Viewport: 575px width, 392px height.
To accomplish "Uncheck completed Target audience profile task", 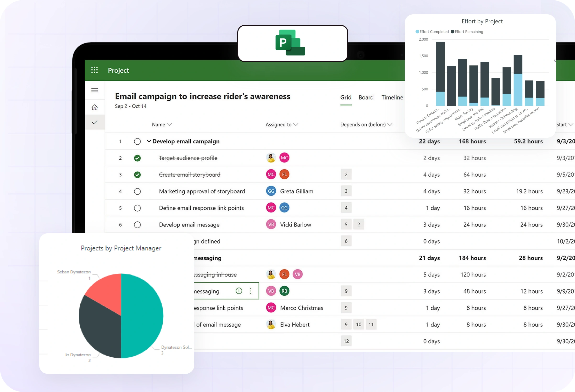I will (137, 158).
